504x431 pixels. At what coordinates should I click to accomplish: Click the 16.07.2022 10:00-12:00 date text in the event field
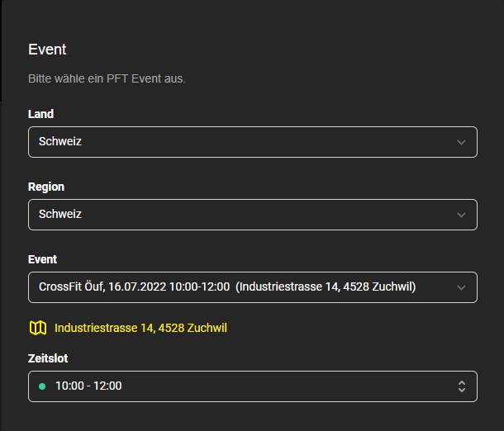coord(169,287)
